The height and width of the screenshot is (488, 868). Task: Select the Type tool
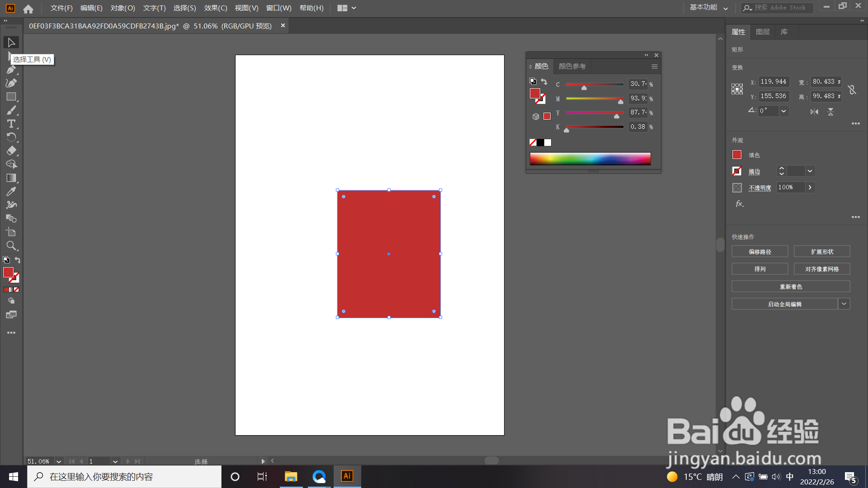click(11, 124)
